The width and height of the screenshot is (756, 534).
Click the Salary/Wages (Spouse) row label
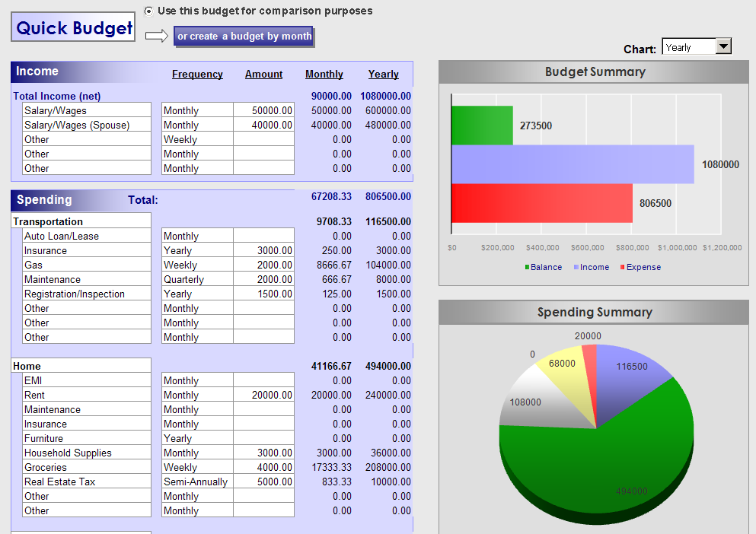[x=86, y=125]
